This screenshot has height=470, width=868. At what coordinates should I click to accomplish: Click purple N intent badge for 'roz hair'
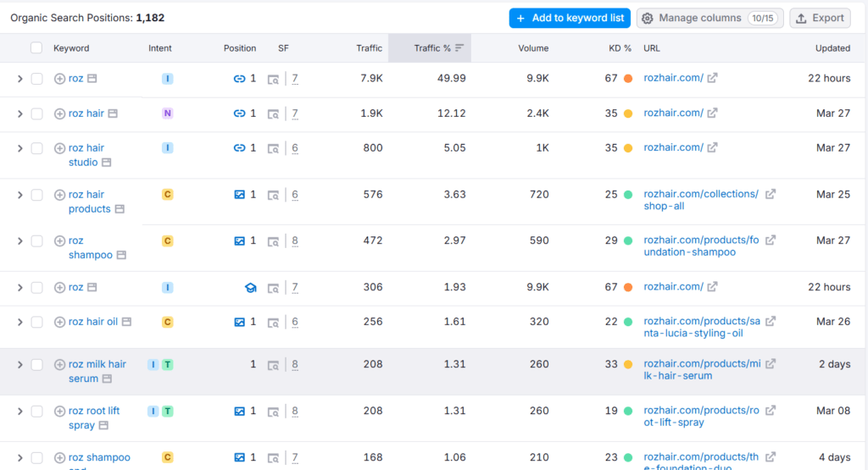(167, 113)
